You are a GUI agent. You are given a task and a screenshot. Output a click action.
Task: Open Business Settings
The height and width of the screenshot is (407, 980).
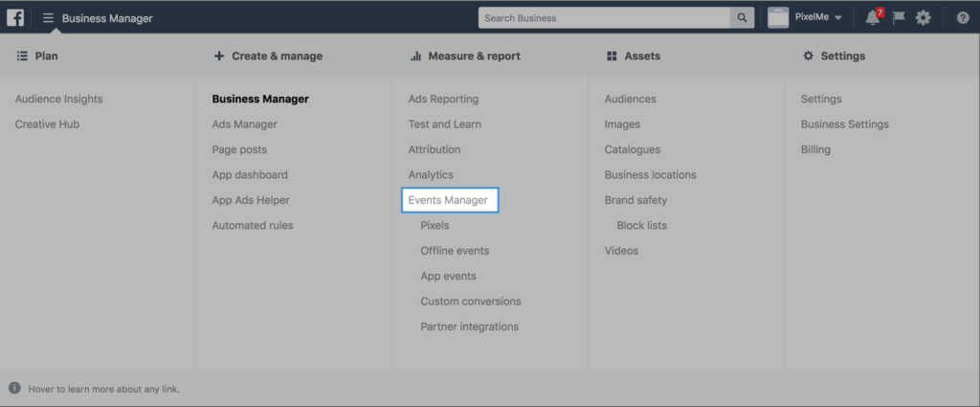[x=844, y=124]
